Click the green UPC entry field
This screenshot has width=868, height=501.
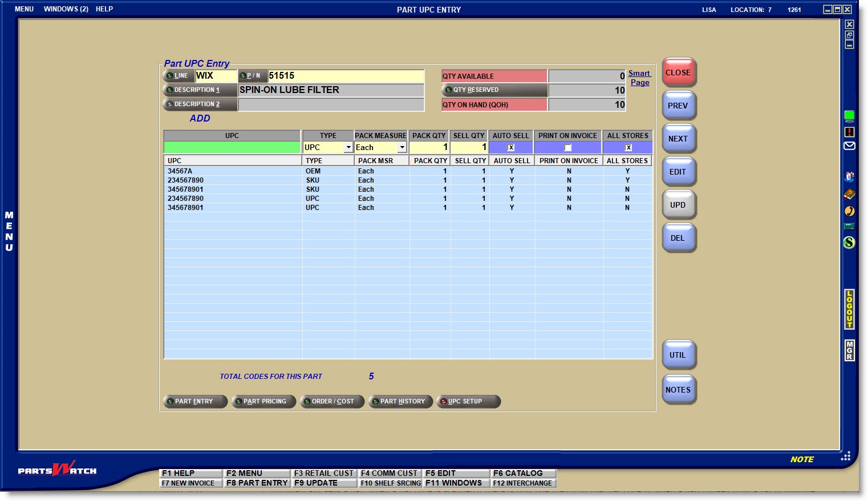[232, 147]
